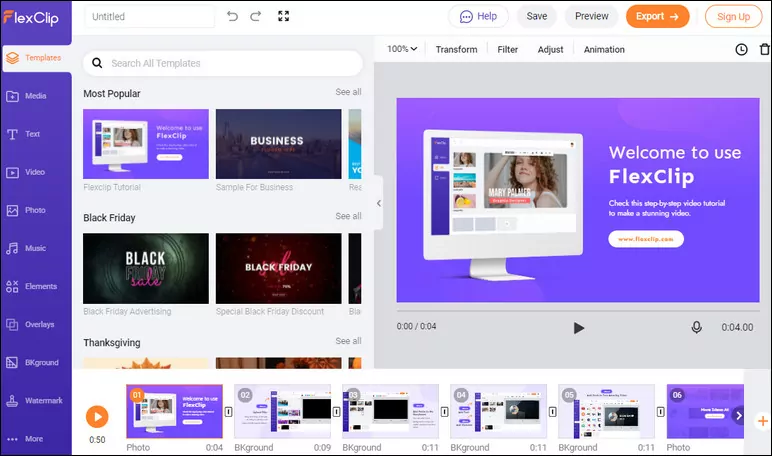Toggle fullscreen mode icon
The width and height of the screenshot is (772, 456).
[284, 16]
